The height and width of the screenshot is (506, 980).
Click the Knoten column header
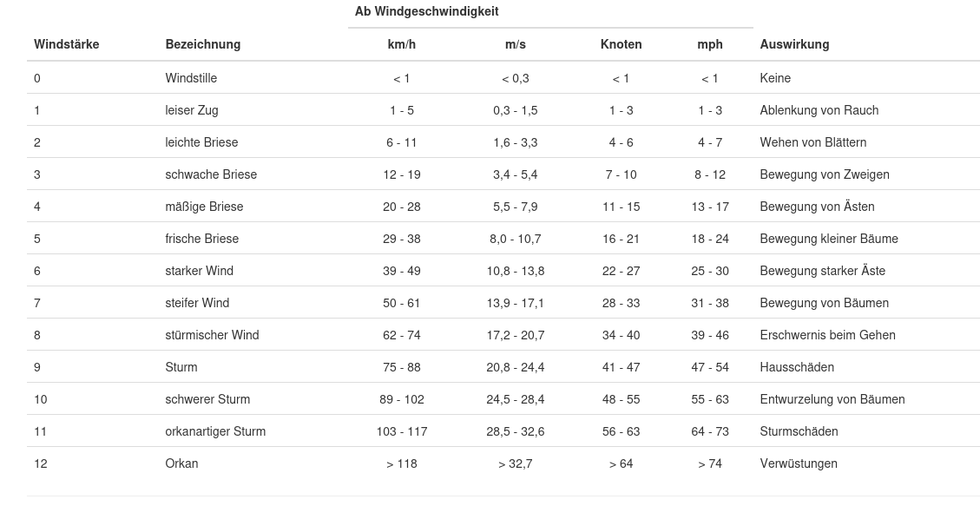coord(621,44)
